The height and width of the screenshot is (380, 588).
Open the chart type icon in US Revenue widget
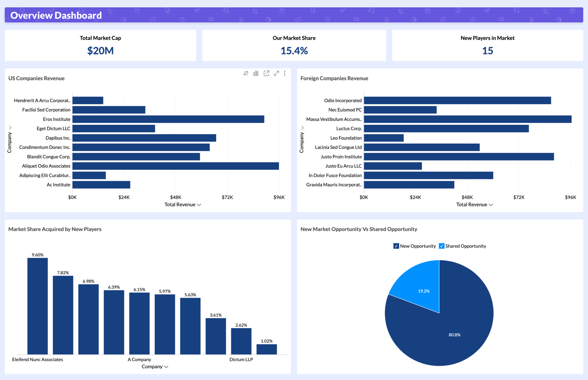pyautogui.click(x=256, y=73)
